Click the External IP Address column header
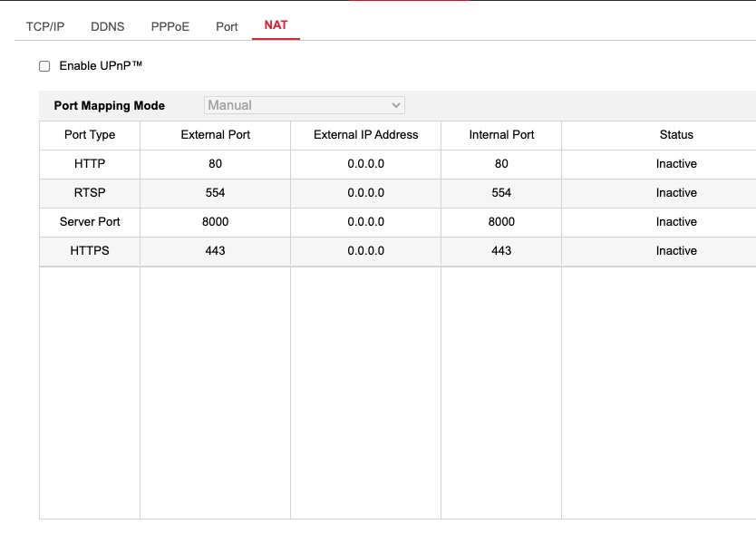Screen dimensions: 756x534 365,135
